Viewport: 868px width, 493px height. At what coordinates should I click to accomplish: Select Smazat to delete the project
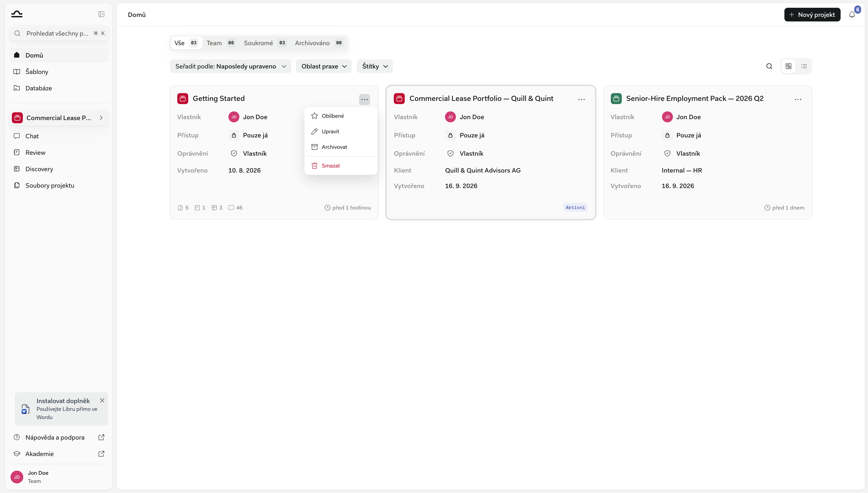341,165
